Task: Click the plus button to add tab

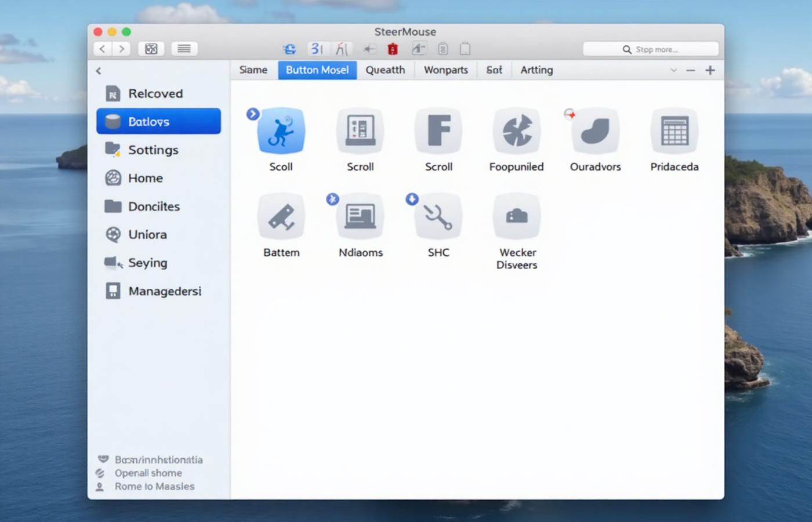Action: [x=710, y=70]
